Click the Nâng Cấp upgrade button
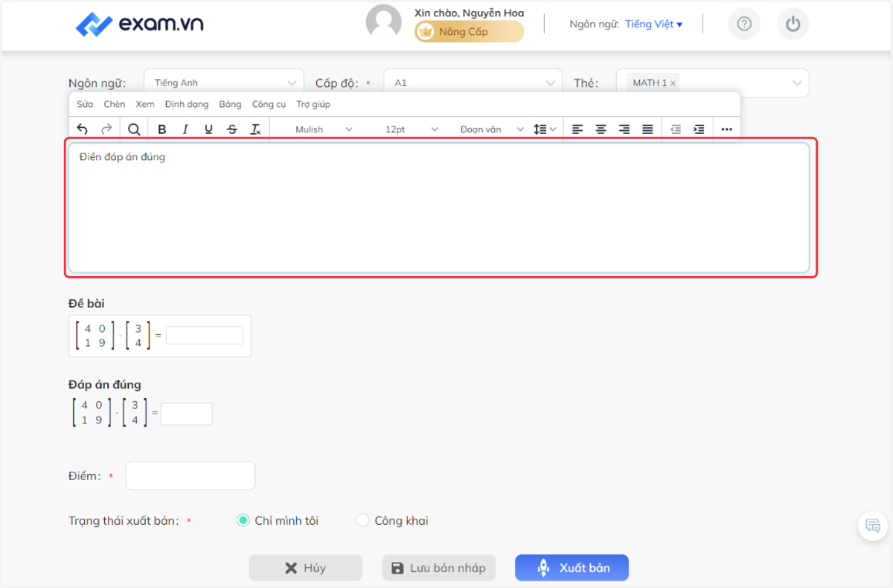The height and width of the screenshot is (588, 893). [469, 31]
